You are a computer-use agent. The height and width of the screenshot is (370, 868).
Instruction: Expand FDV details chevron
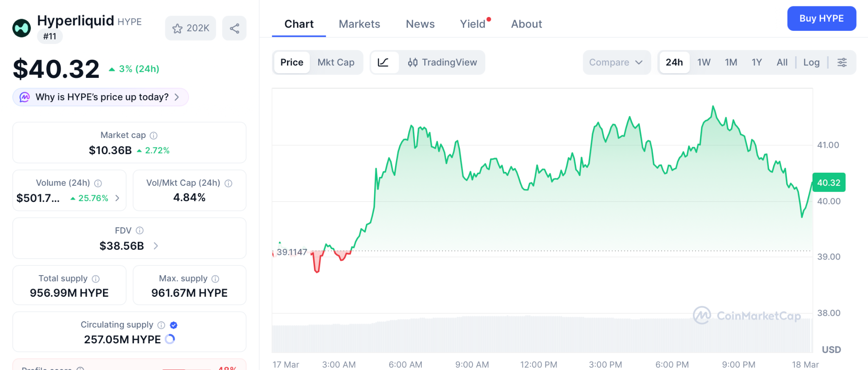click(156, 246)
